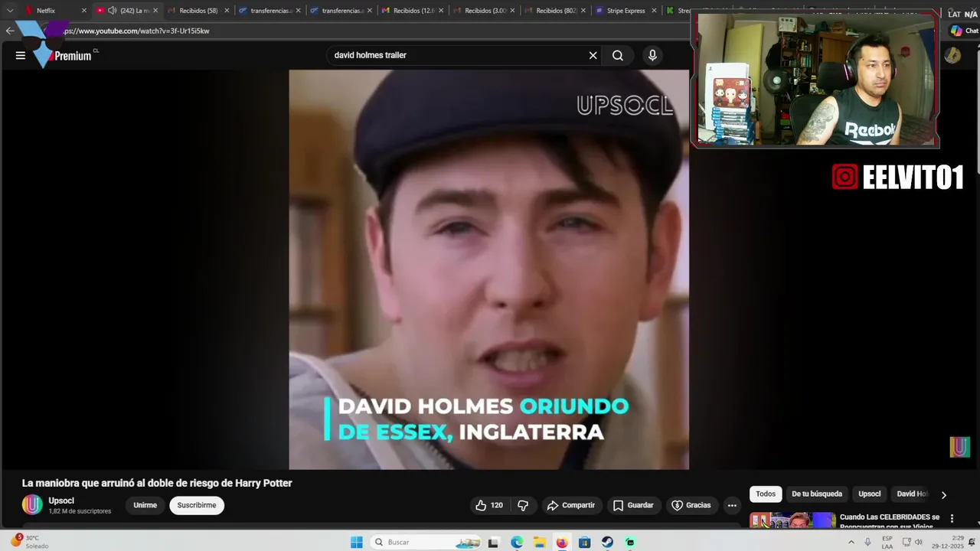Open the Windows Start menu
Image resolution: width=980 pixels, height=551 pixels.
(x=357, y=542)
